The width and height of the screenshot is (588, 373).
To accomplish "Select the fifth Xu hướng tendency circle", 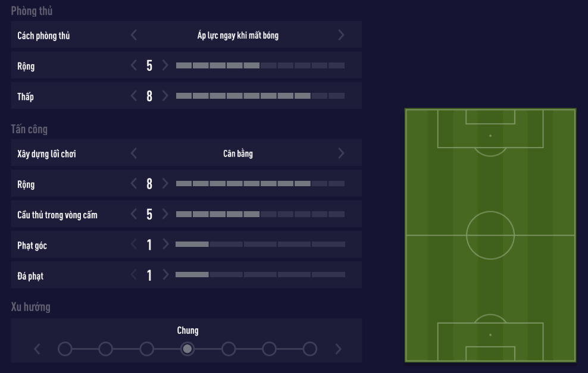I will tap(228, 349).
